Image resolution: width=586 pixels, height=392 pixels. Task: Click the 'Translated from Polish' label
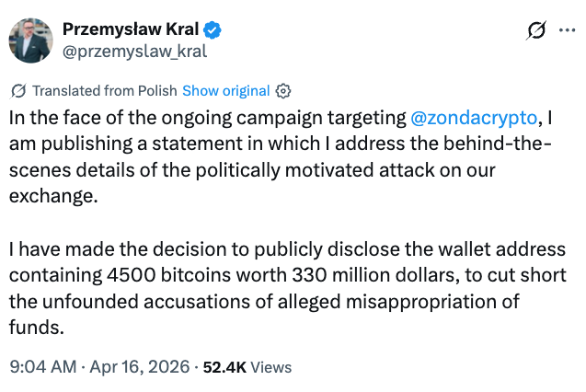pyautogui.click(x=104, y=91)
